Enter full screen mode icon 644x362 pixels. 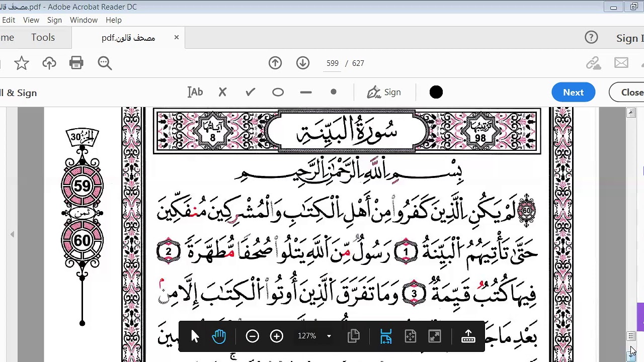pos(434,336)
